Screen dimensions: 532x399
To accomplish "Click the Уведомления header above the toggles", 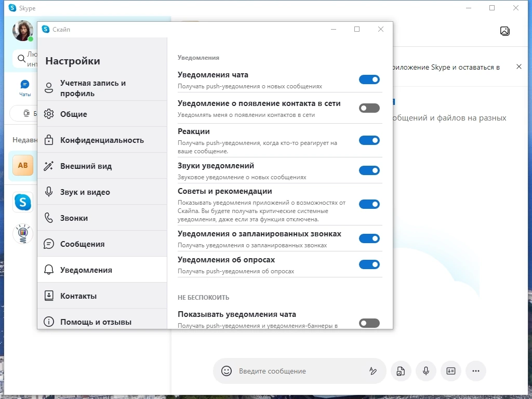I will pyautogui.click(x=198, y=58).
